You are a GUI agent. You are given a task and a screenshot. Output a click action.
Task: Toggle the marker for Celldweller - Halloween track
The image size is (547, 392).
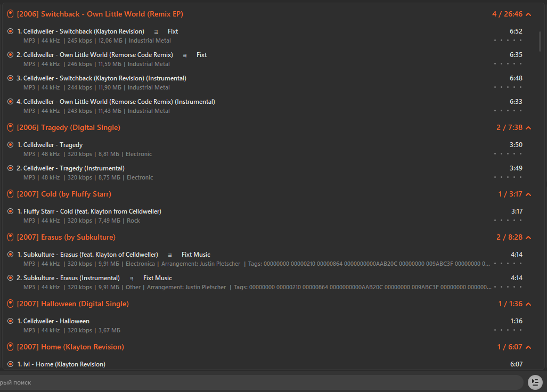coord(10,321)
